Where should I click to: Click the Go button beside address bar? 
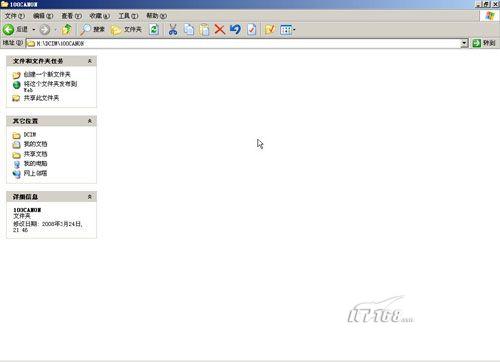pyautogui.click(x=484, y=43)
